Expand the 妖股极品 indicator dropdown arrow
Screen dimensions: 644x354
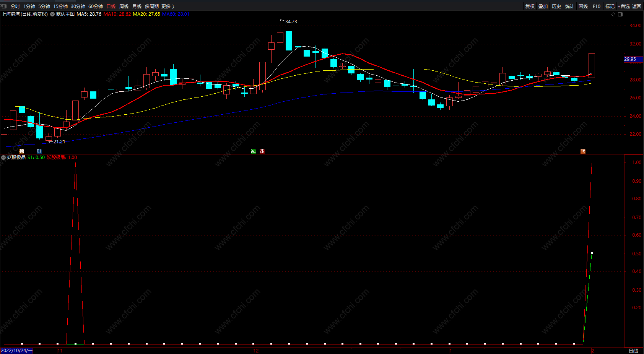click(3, 158)
